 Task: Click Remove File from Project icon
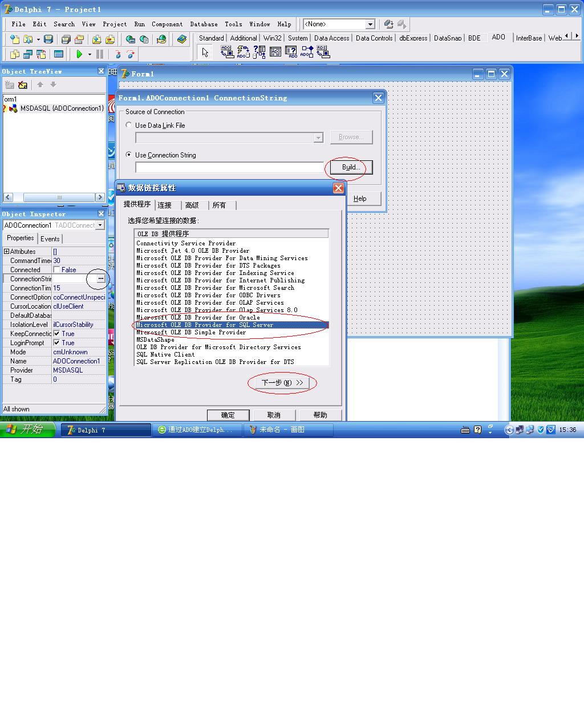point(109,39)
